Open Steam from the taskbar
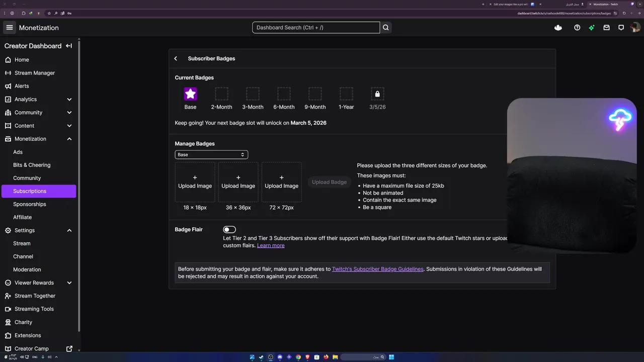This screenshot has width=644, height=362. (x=261, y=357)
